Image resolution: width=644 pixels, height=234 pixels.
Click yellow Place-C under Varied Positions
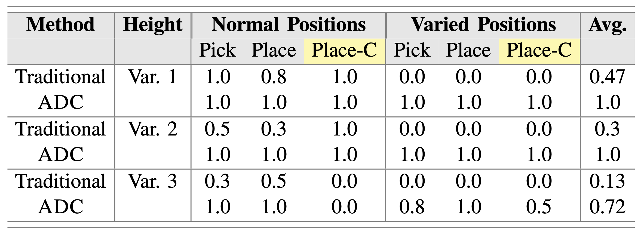point(539,51)
